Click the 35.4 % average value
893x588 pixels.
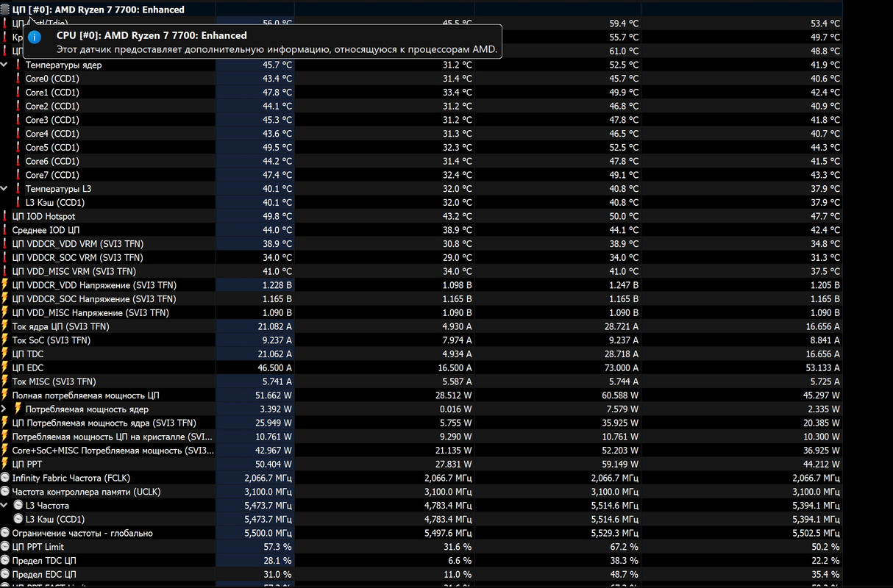824,574
